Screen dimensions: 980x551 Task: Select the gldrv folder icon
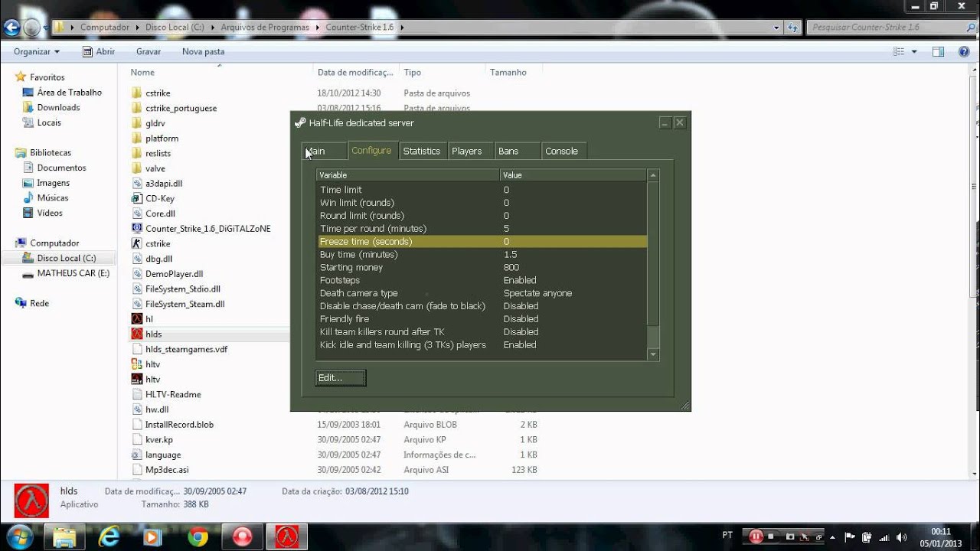[x=137, y=123]
